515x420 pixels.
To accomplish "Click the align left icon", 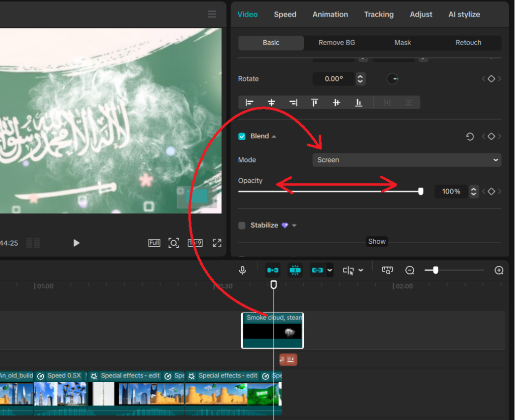I will coord(249,102).
